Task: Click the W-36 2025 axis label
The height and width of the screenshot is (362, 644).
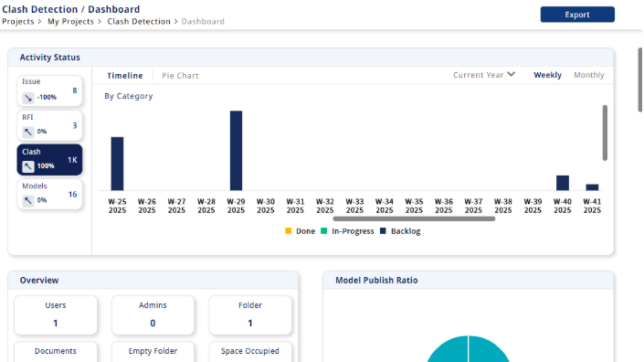Action: point(444,206)
